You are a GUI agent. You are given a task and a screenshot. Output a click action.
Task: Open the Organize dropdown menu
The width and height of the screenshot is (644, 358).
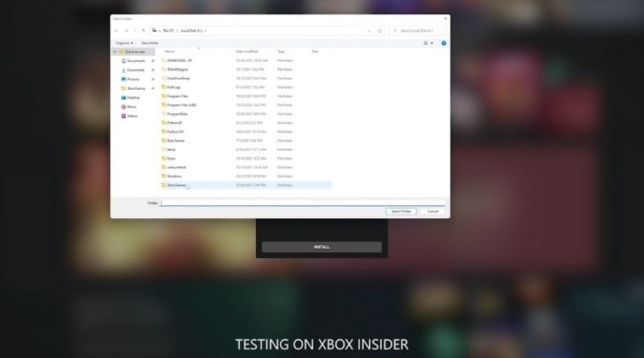coord(124,43)
